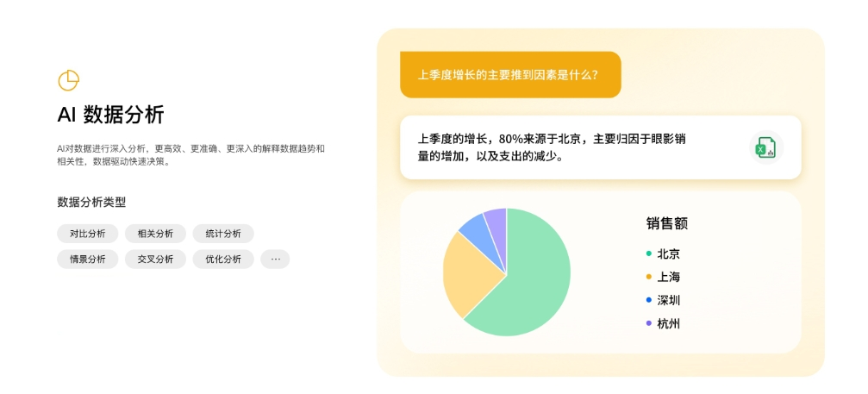Choose the 统计分析 tag
The width and height of the screenshot is (868, 394).
[223, 234]
